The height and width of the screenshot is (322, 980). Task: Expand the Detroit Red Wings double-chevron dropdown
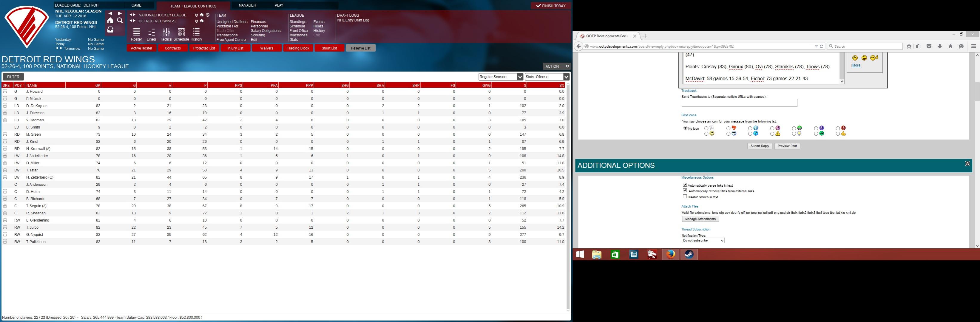coord(196,21)
